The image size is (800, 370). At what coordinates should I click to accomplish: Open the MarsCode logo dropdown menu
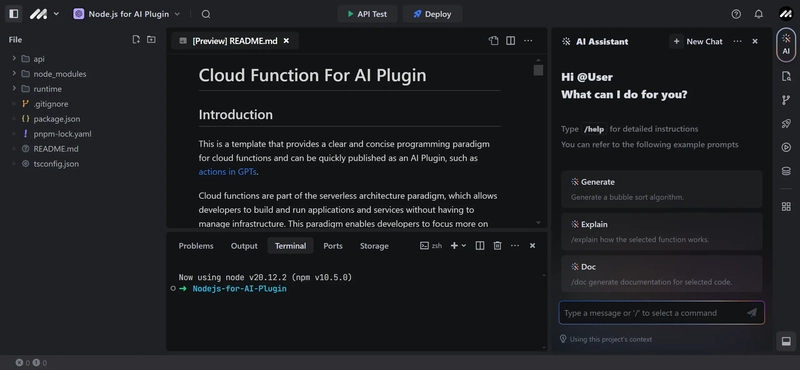[44, 14]
